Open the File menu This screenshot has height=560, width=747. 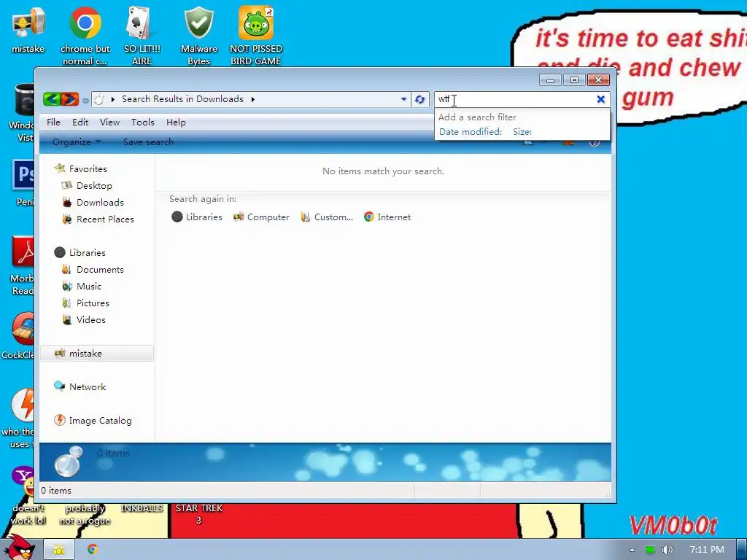(x=53, y=122)
